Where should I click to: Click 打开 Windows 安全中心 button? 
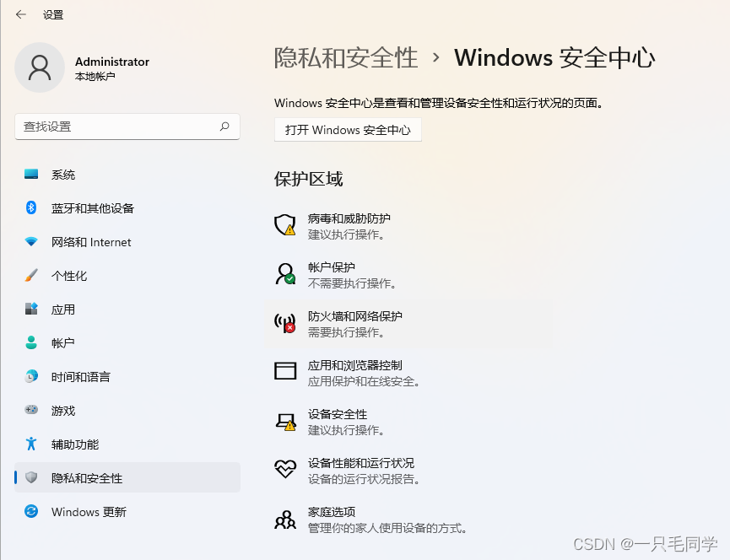pos(347,130)
